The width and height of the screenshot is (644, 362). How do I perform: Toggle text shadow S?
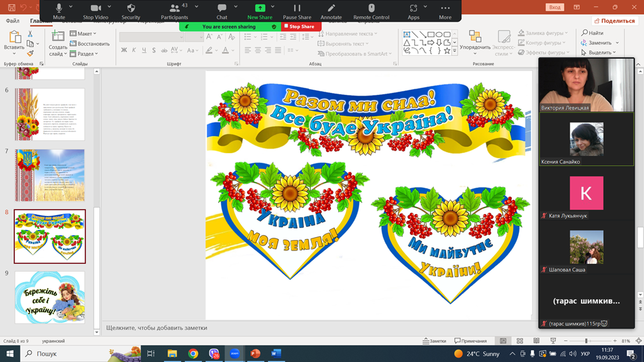pos(153,50)
